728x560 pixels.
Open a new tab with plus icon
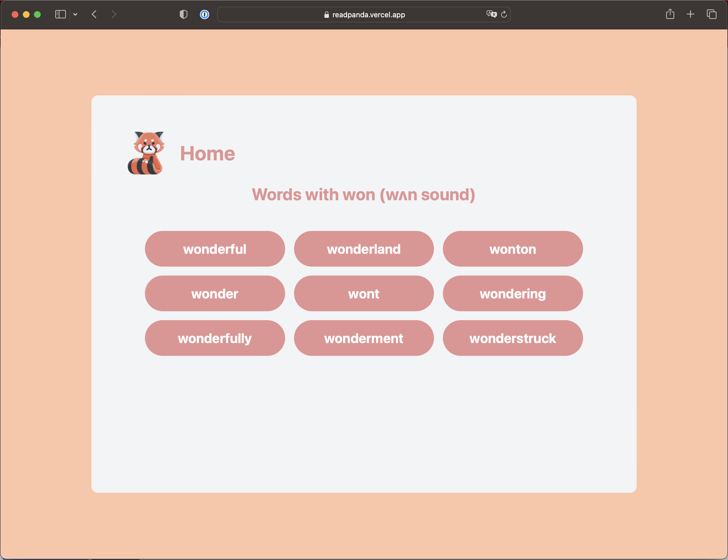click(x=690, y=14)
